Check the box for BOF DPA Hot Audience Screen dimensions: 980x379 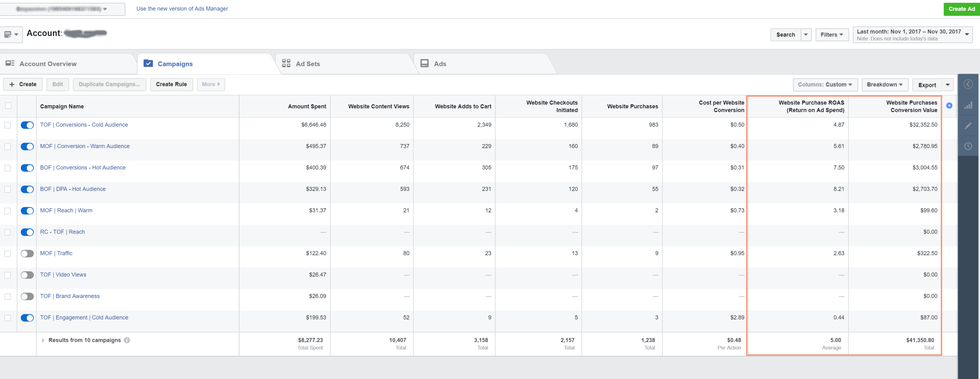(x=8, y=189)
